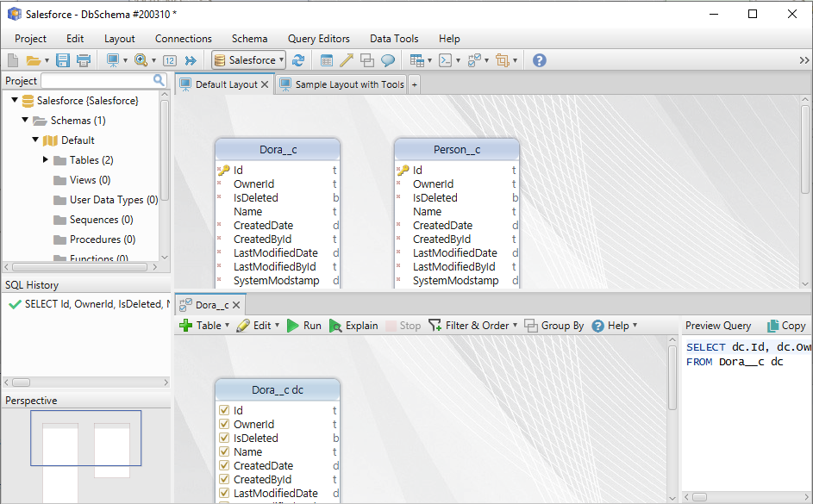
Task: Click the Person__c table header
Action: (x=457, y=150)
